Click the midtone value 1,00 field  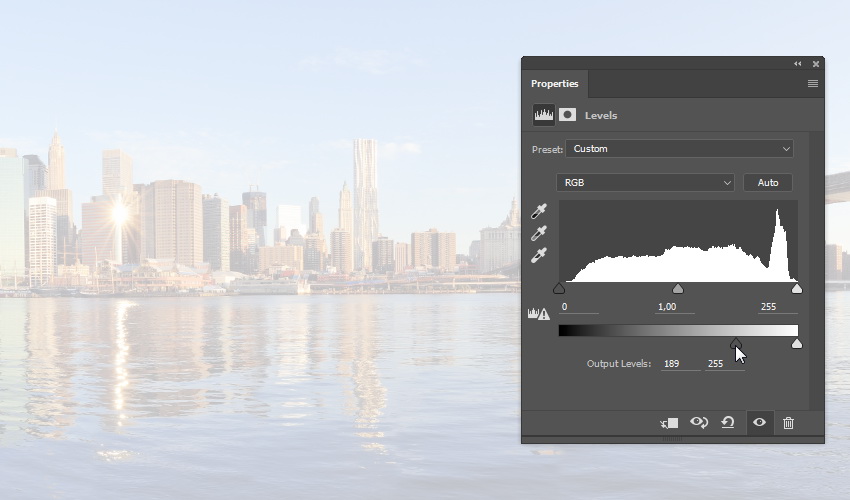(x=674, y=307)
